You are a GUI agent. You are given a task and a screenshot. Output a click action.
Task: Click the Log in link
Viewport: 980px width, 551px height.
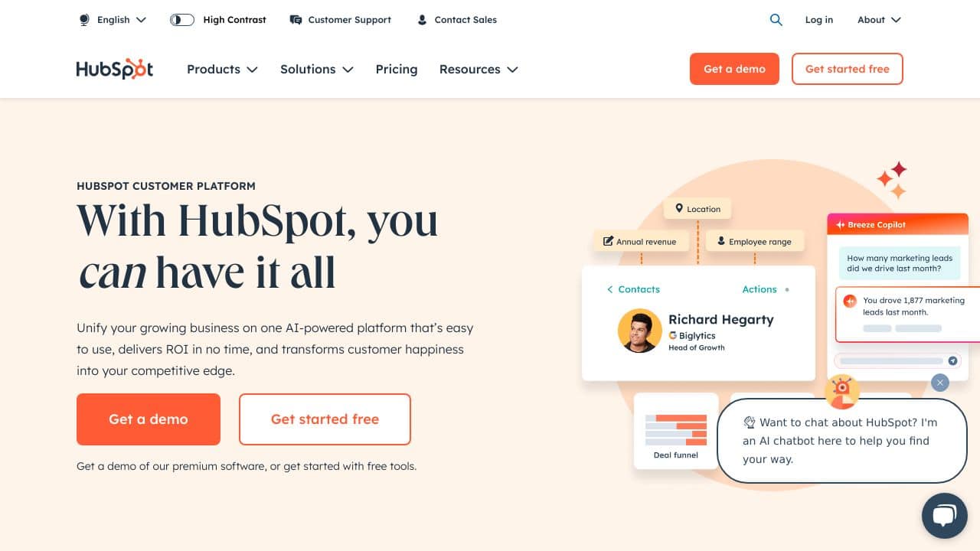(x=818, y=20)
